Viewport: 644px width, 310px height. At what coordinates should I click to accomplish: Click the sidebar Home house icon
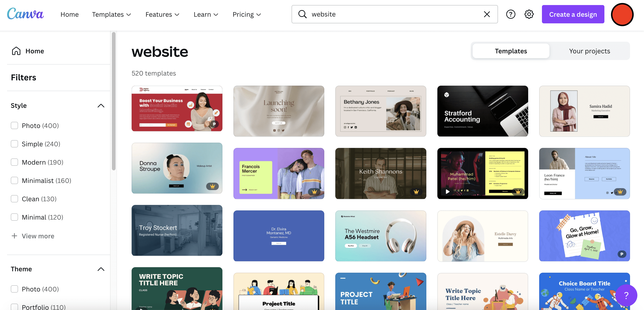[16, 51]
